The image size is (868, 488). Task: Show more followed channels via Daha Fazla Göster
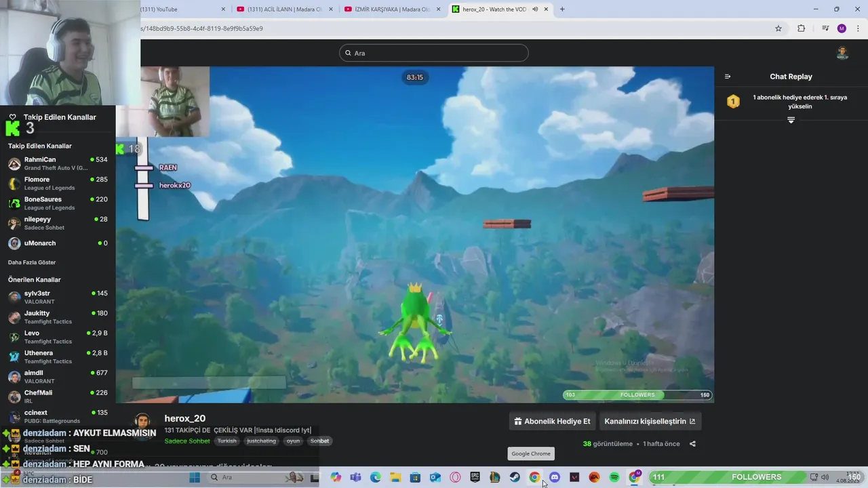(x=32, y=262)
